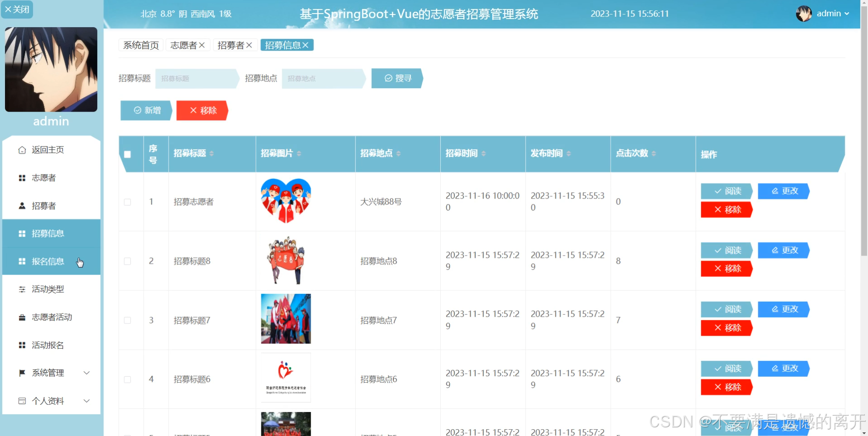The width and height of the screenshot is (868, 436).
Task: Check the row for 招募标题8
Action: [x=127, y=261]
